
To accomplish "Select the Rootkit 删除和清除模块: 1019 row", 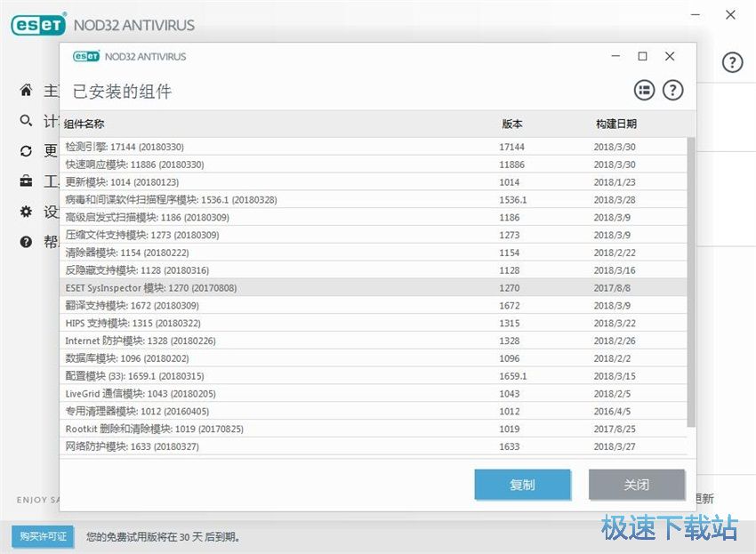I will pyautogui.click(x=374, y=429).
